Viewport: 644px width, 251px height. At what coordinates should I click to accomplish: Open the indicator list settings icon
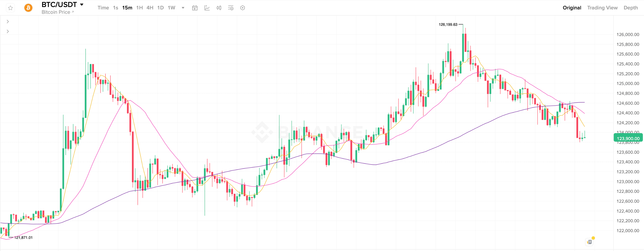230,8
